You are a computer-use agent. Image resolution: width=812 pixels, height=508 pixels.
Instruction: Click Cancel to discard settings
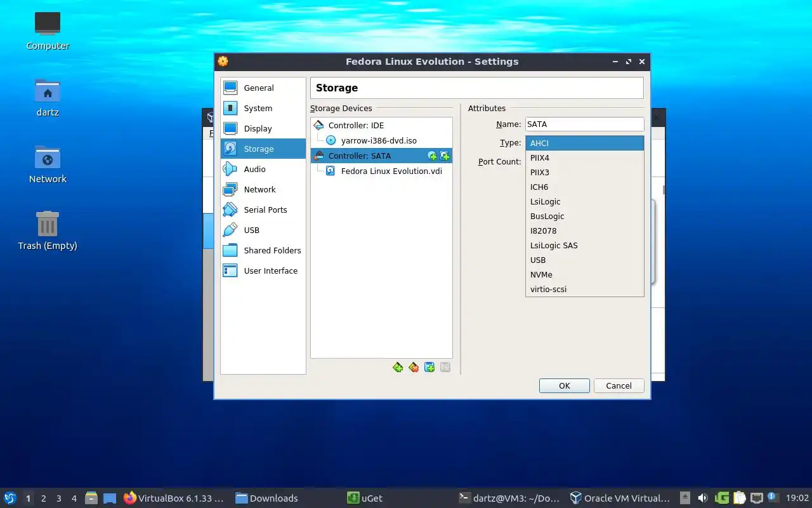619,385
